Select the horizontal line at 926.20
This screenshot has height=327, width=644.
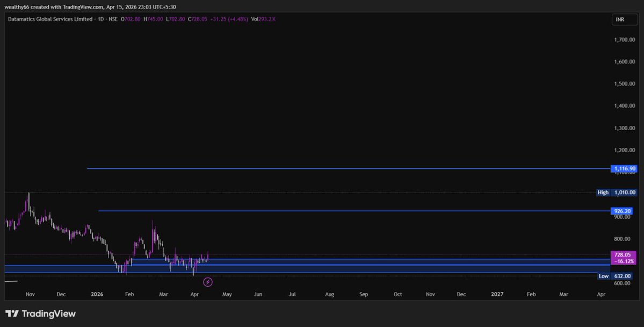(354, 211)
